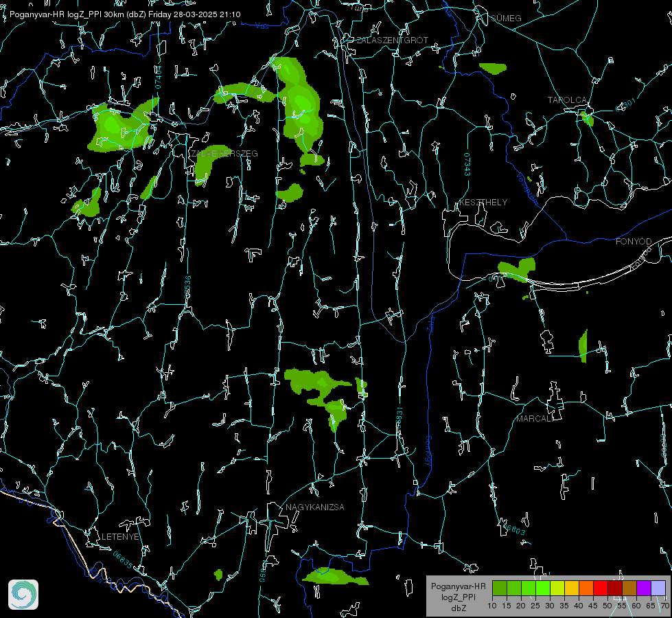Select the 20–25 dBZ green legend swatch
The image size is (672, 618).
[529, 588]
